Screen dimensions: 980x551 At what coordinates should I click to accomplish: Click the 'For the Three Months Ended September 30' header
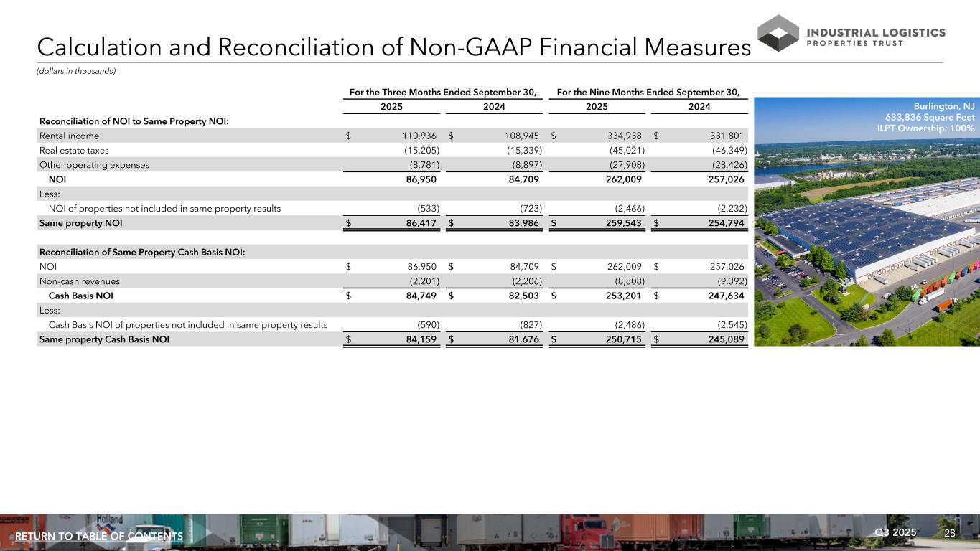tap(443, 92)
